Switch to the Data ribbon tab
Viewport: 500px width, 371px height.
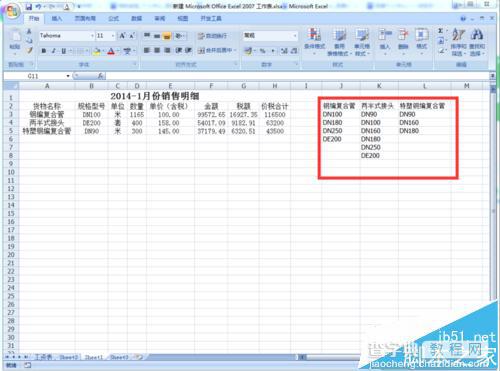coord(137,19)
